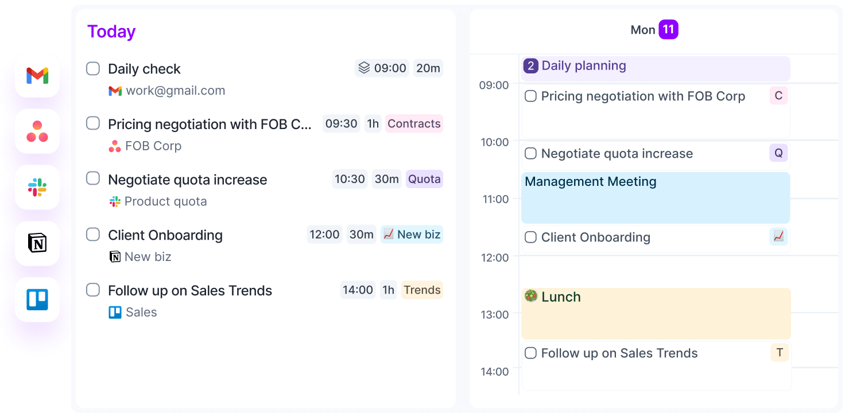Check off the Daily check task
The width and height of the screenshot is (868, 413).
coord(93,68)
